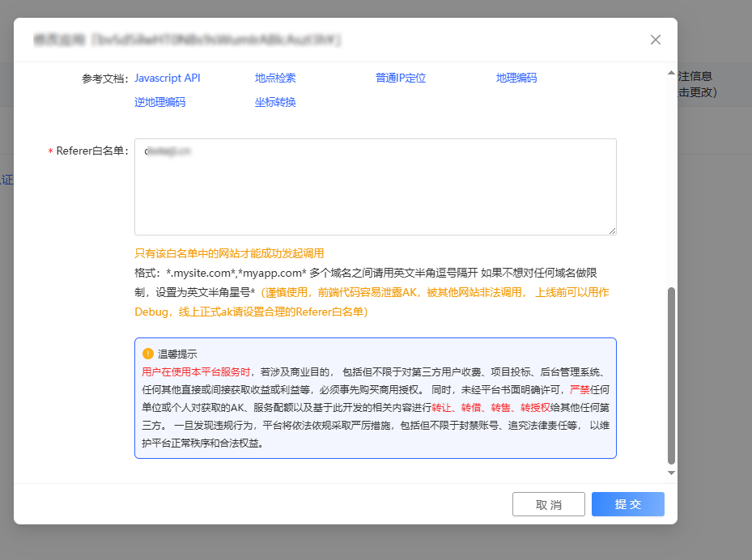Click the blurred dialog title text
This screenshot has width=752, height=560.
(x=186, y=40)
